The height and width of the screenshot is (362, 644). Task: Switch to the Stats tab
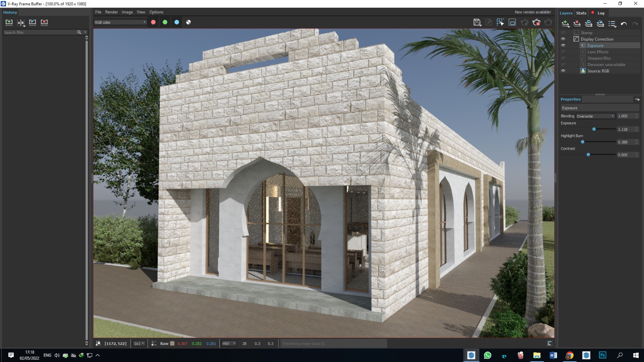(x=581, y=13)
